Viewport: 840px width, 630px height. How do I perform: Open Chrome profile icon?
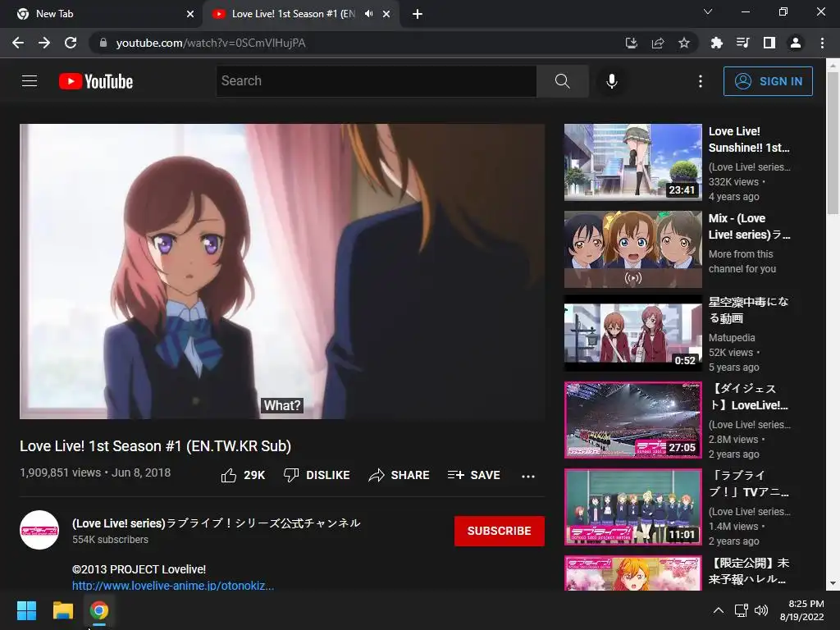click(796, 43)
